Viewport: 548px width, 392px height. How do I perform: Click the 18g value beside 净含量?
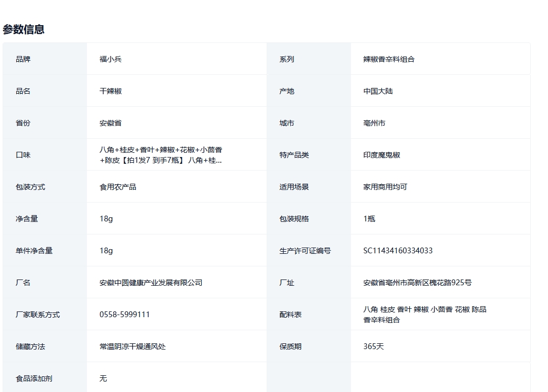coord(106,219)
